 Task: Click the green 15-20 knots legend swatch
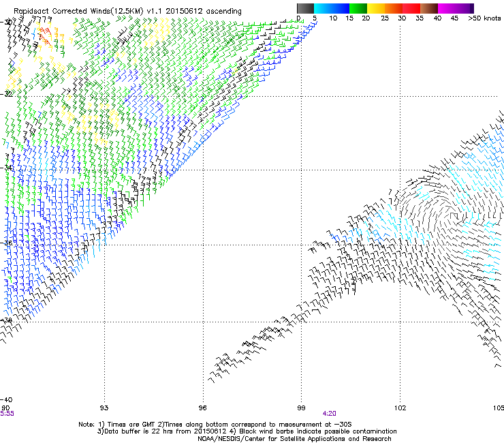[358, 8]
